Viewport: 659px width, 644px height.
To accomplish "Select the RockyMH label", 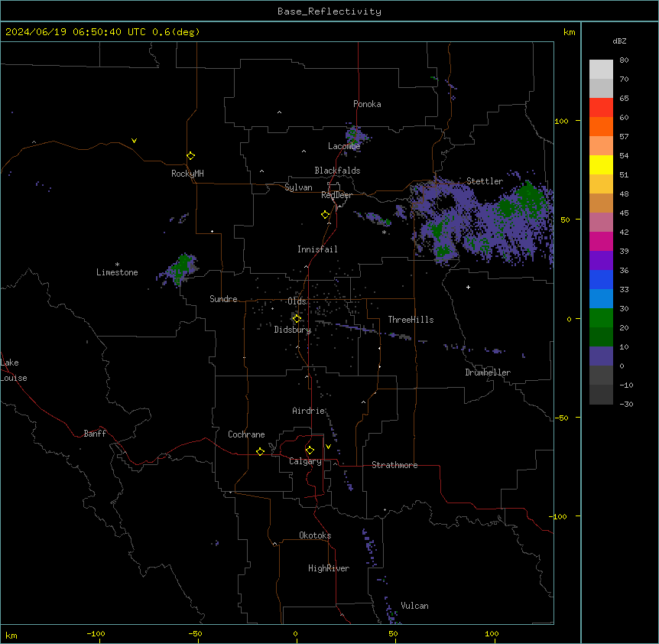I will pos(187,174).
